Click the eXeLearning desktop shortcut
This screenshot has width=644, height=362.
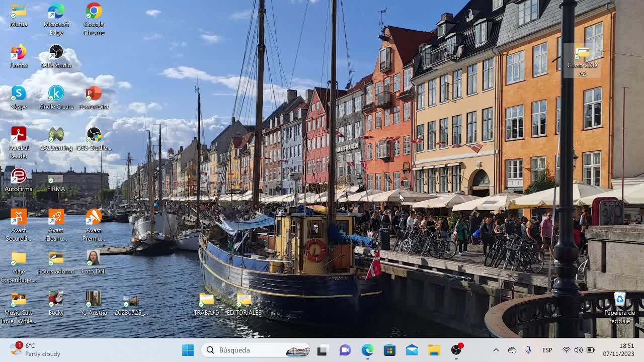pyautogui.click(x=56, y=136)
